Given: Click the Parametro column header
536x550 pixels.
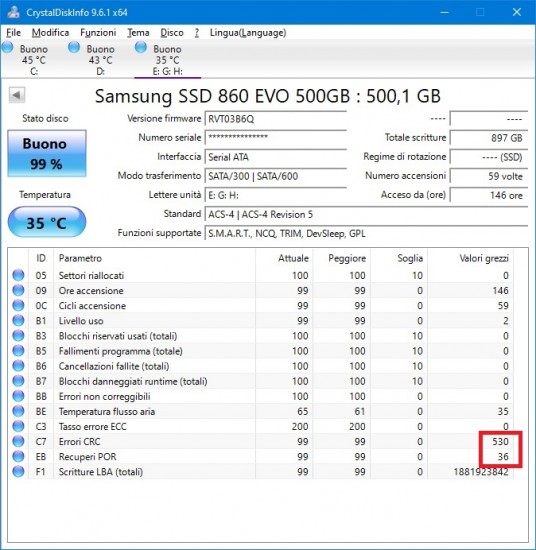Looking at the screenshot, I should click(x=155, y=258).
